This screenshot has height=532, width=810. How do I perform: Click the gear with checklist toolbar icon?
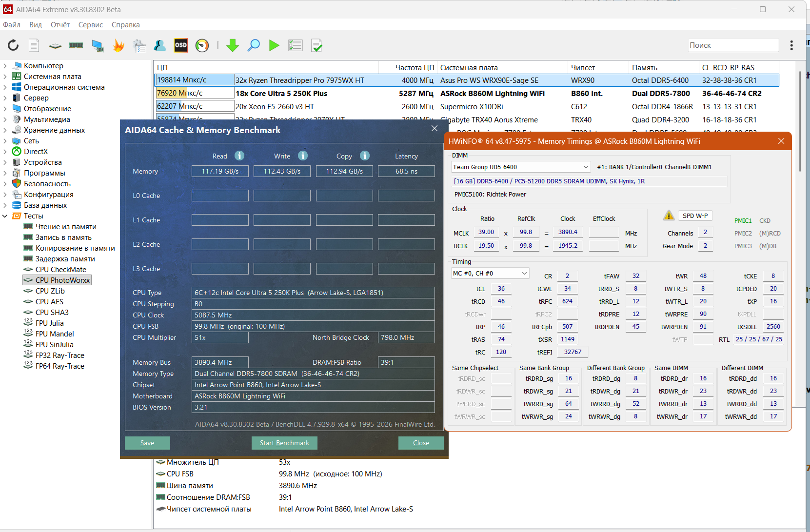click(x=139, y=45)
